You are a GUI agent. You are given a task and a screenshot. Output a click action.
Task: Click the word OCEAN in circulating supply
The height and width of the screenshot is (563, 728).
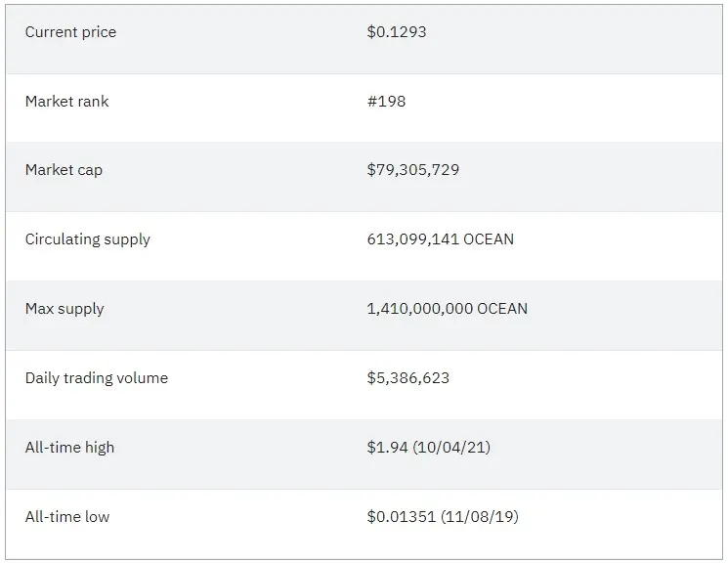pyautogui.click(x=489, y=239)
